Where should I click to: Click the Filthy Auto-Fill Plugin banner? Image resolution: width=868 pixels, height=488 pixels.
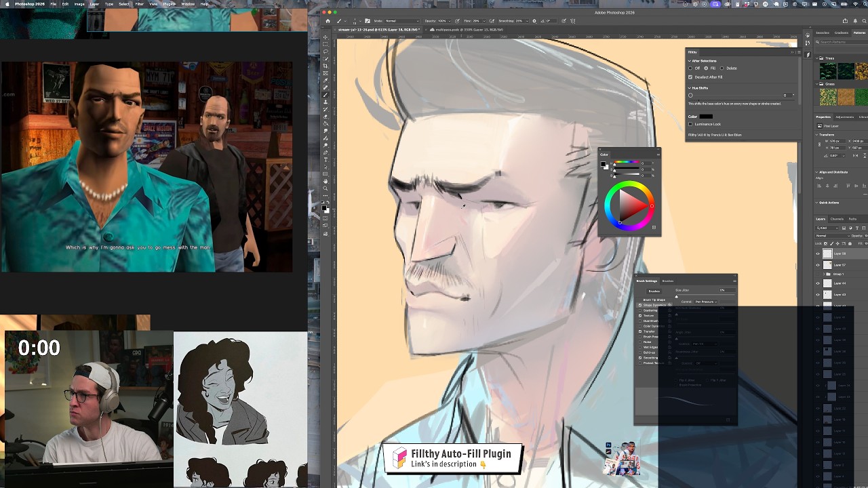453,459
